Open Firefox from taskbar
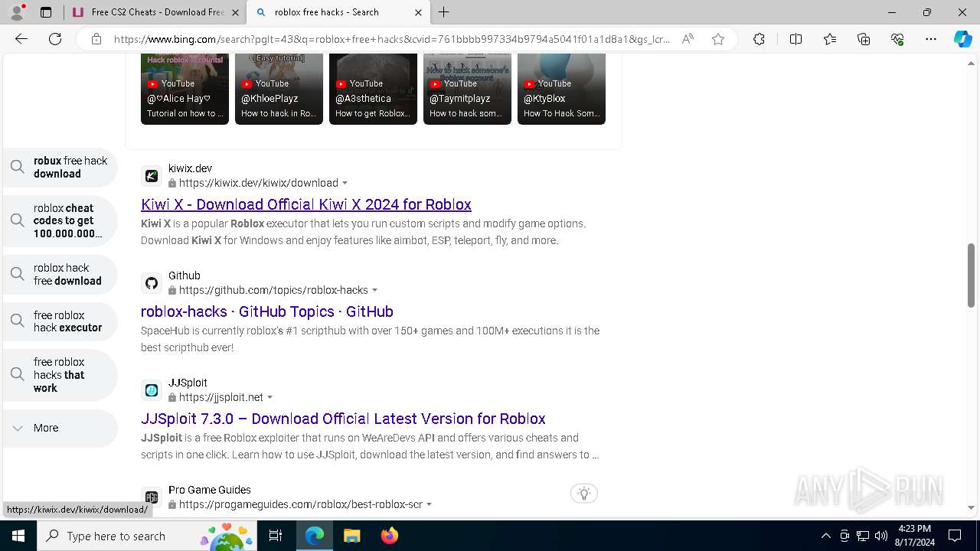 tap(389, 536)
